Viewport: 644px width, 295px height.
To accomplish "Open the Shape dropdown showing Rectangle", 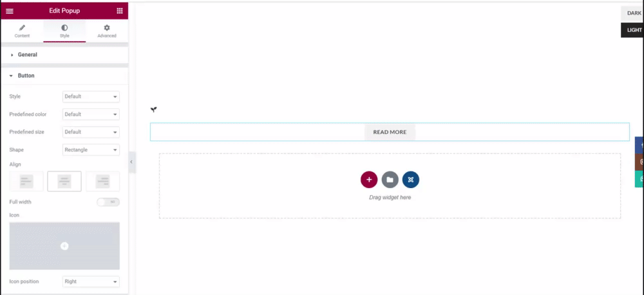I will point(91,150).
